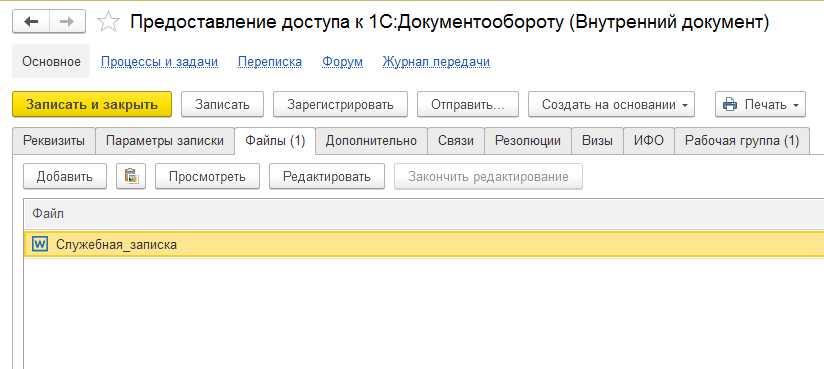Open the Параметры записки tab
824x369 pixels.
pyautogui.click(x=165, y=141)
